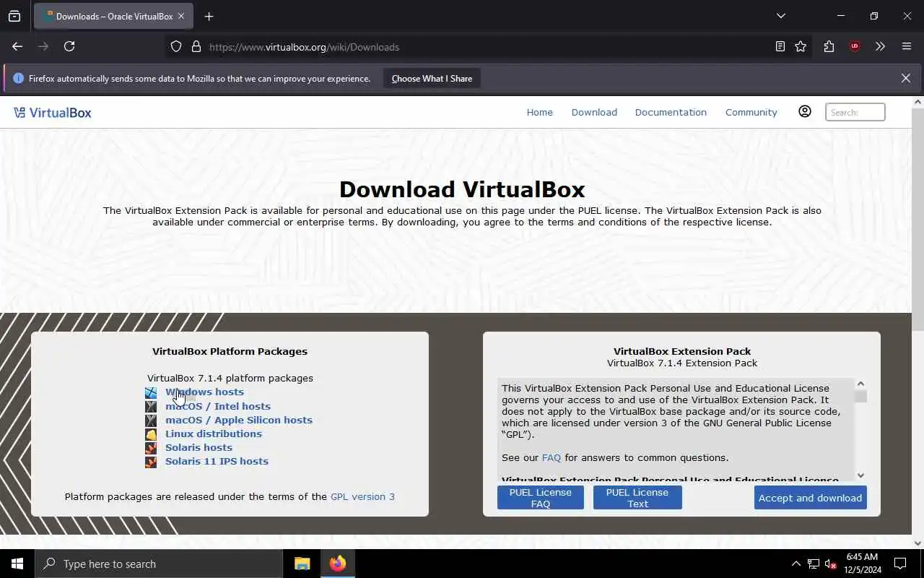
Task: Click the user account profile icon
Action: 805,111
